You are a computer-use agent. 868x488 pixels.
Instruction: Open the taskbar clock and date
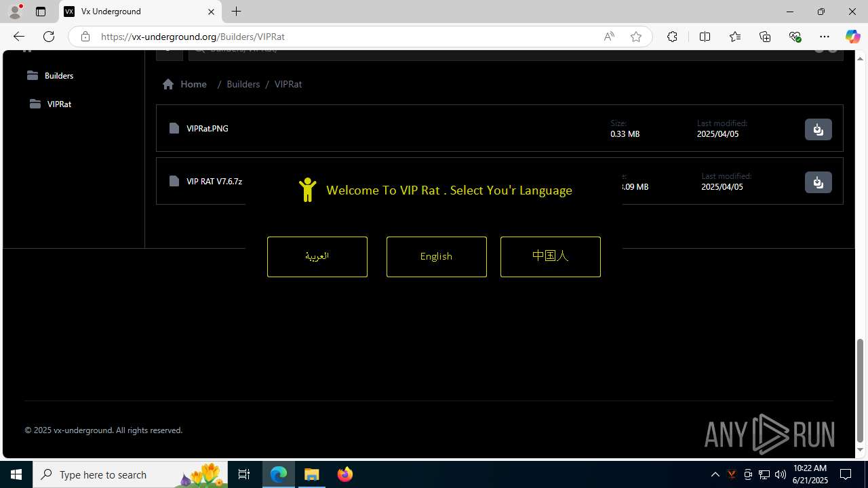point(810,474)
